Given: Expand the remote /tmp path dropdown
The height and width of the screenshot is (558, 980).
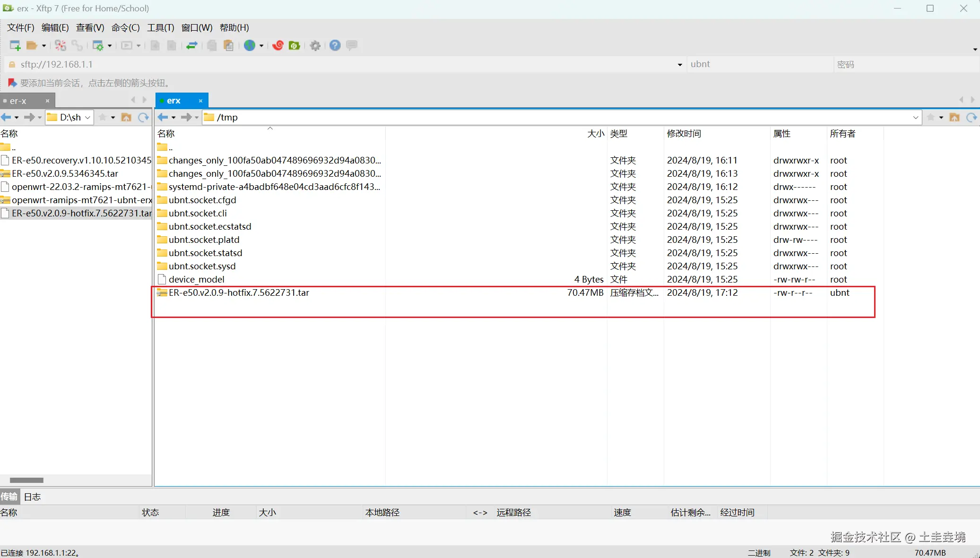Looking at the screenshot, I should [915, 117].
